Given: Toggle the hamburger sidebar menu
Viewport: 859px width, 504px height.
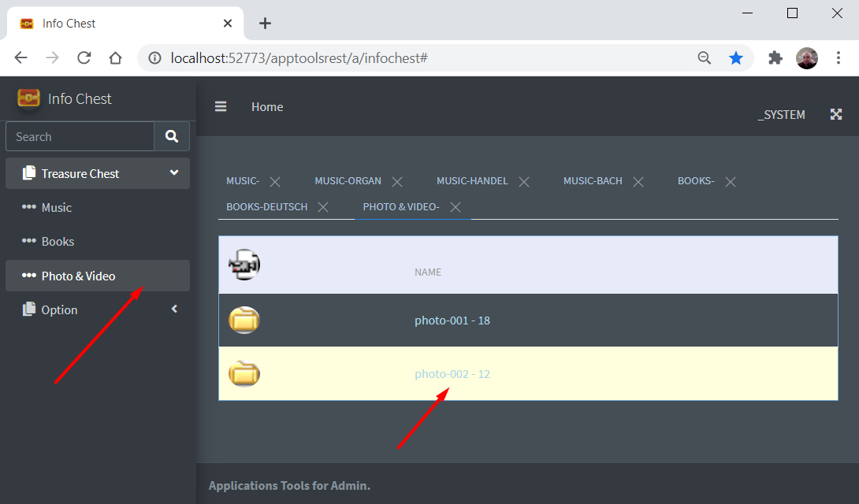Looking at the screenshot, I should point(221,107).
